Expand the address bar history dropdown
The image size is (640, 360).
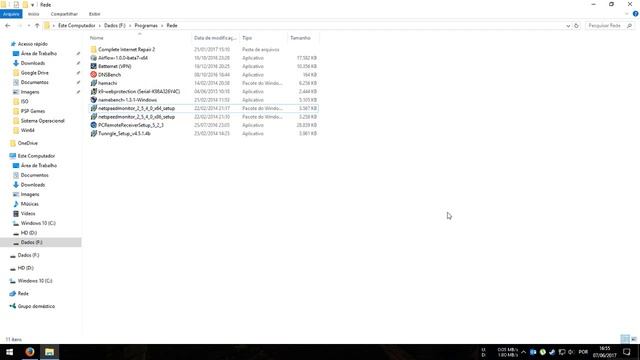click(568, 26)
